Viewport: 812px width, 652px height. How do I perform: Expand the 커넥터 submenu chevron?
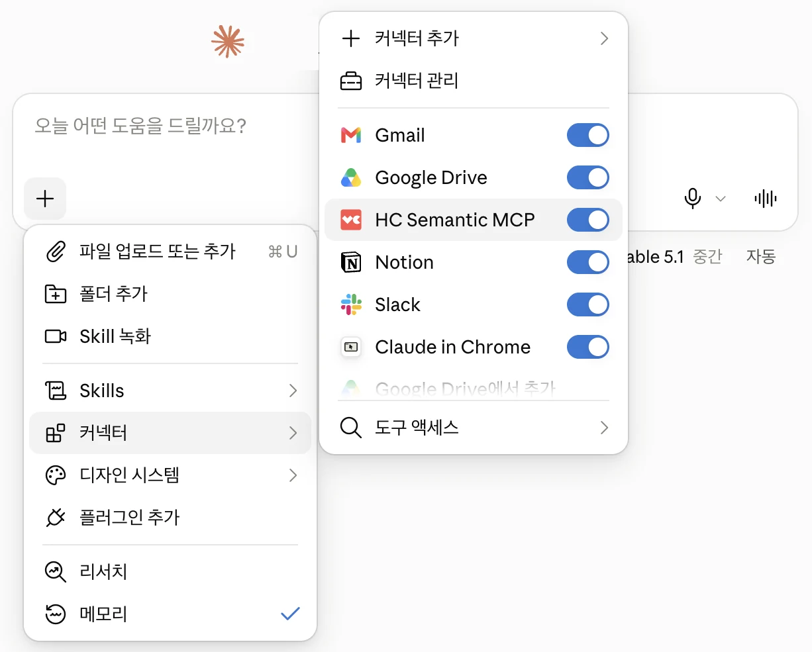click(293, 433)
